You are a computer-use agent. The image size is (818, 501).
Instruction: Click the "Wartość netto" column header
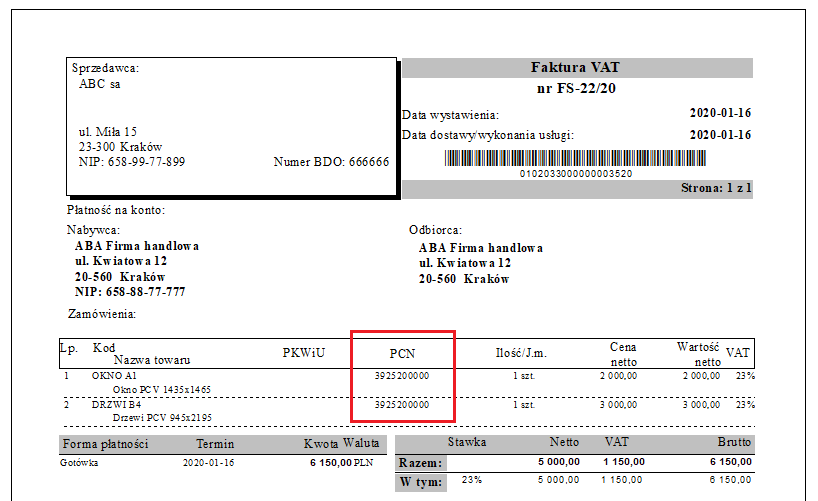pos(699,354)
